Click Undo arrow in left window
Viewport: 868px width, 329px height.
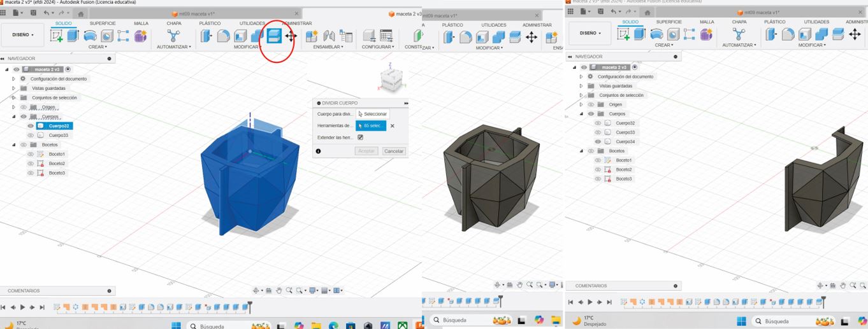(48, 13)
